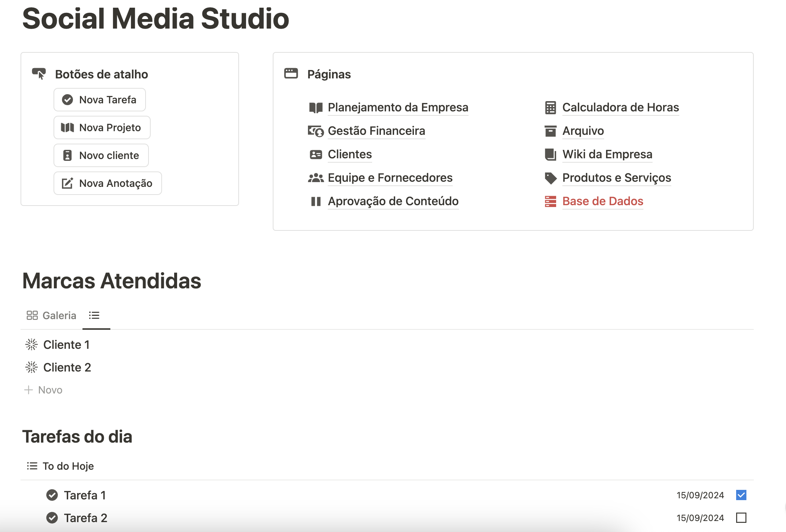Click the check-circle icon next to Tarefa 1
Image resolution: width=786 pixels, height=532 pixels.
(52, 495)
